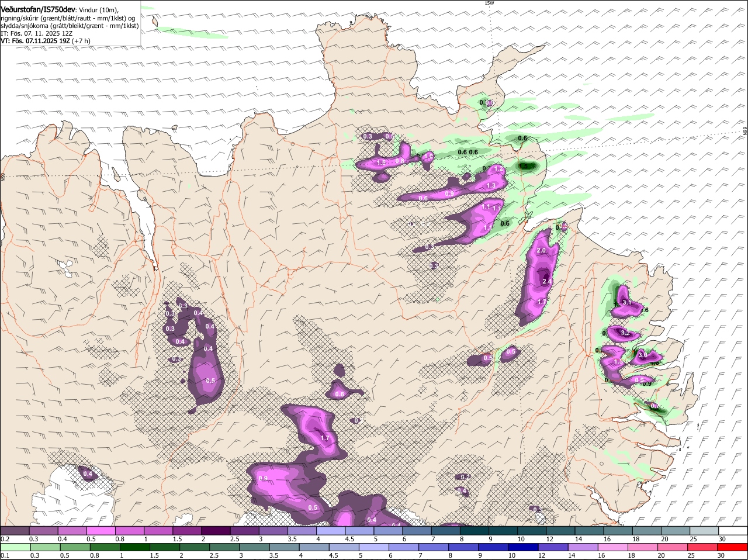Image resolution: width=748 pixels, height=560 pixels.
Task: Pick snow legend dark teal swatch between 8 and 9
Action: coord(475,530)
